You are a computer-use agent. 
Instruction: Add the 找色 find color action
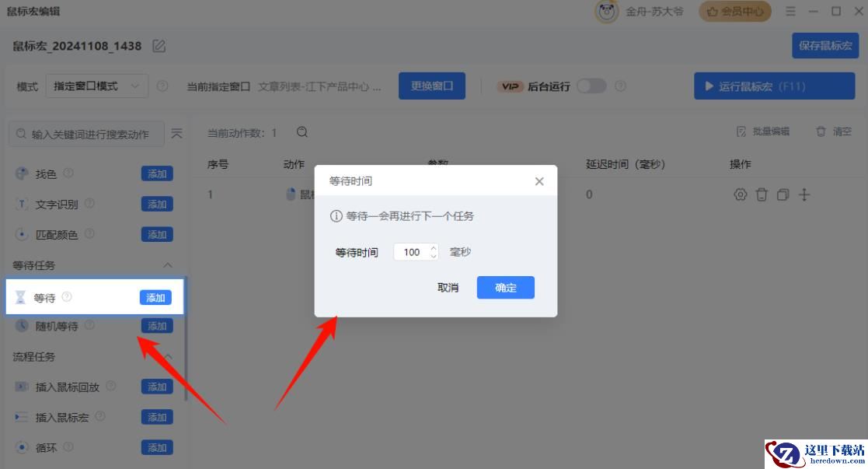[157, 174]
